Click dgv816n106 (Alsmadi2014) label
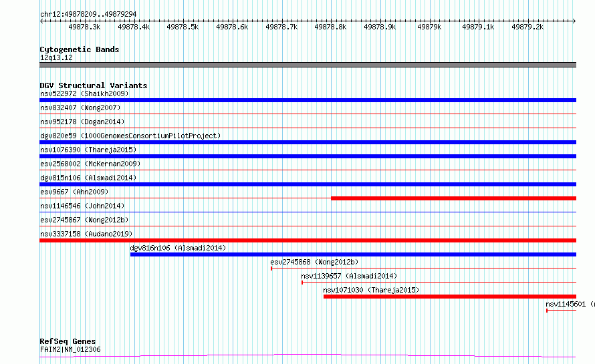The width and height of the screenshot is (595, 364). (x=178, y=248)
